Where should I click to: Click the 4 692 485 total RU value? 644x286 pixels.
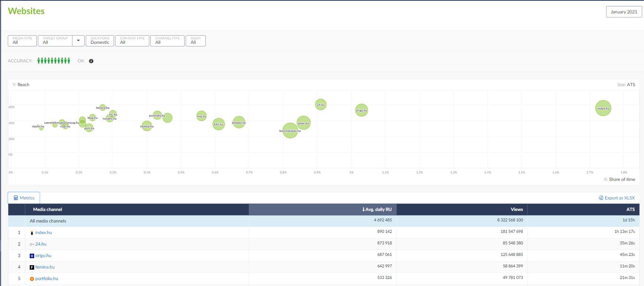click(x=383, y=220)
